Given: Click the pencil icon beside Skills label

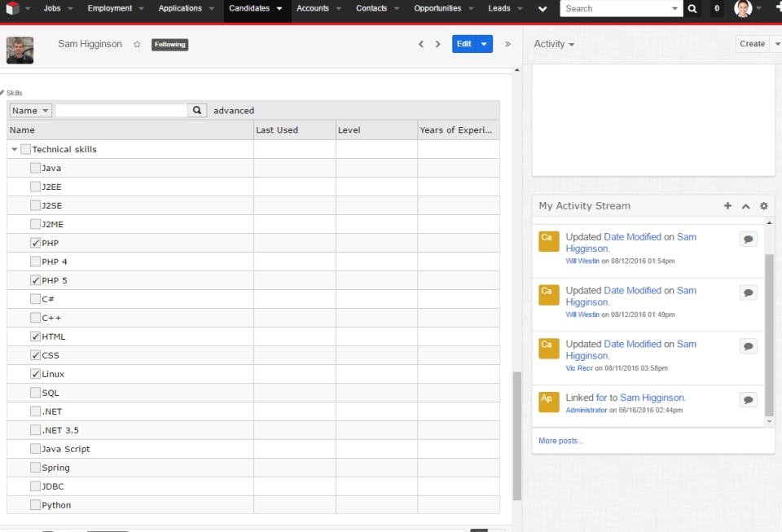Looking at the screenshot, I should pyautogui.click(x=2, y=93).
